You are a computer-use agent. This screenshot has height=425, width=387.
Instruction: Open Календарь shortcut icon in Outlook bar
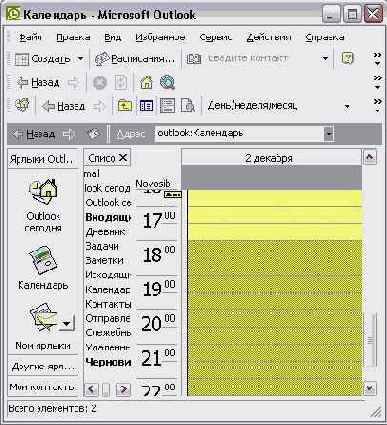[x=43, y=267]
